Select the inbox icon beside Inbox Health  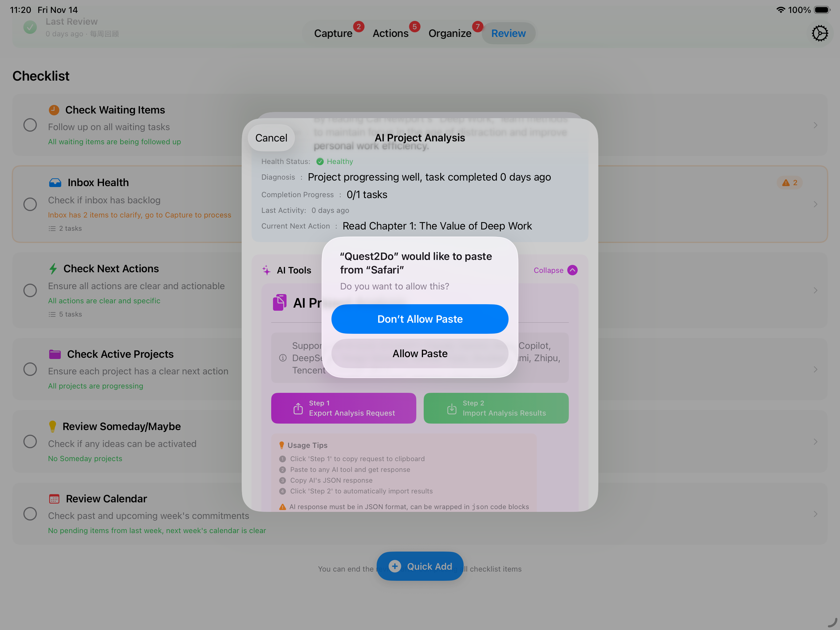point(55,182)
